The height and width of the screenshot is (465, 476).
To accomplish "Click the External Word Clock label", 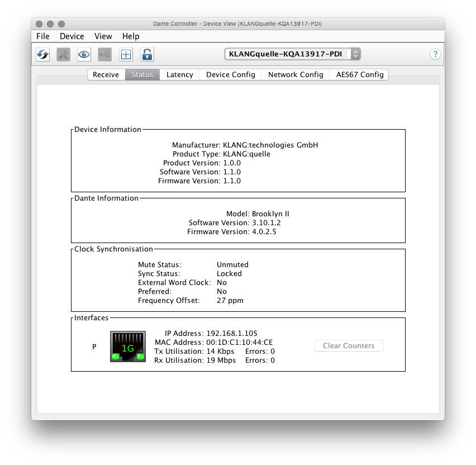I will (x=174, y=282).
